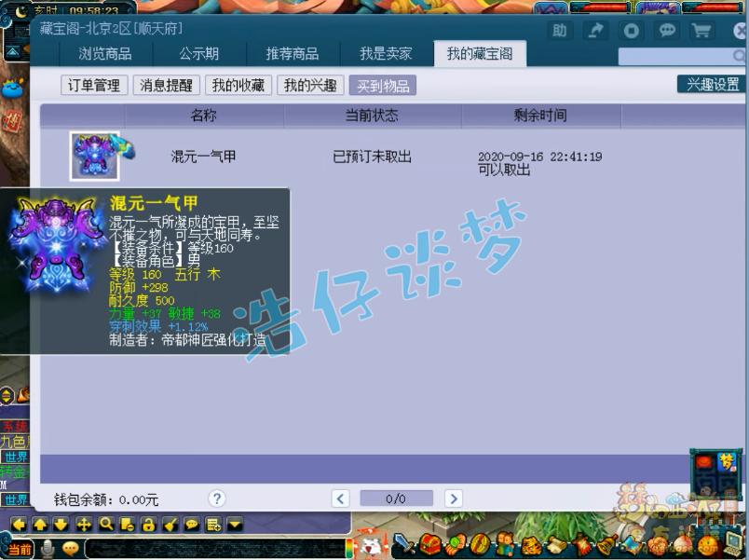Click the 兴趣设置 button at top right
This screenshot has width=749, height=560.
click(x=710, y=85)
